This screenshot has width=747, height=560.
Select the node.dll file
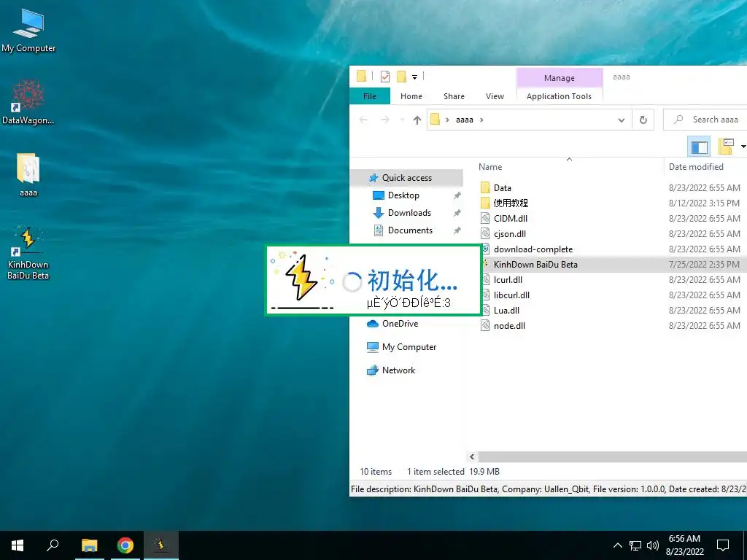pyautogui.click(x=509, y=326)
